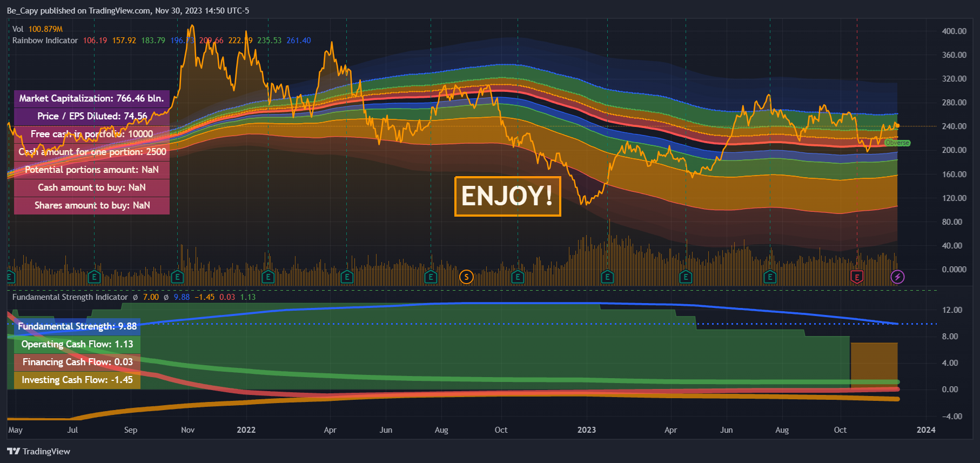Click the orange S split marker
Image resolution: width=980 pixels, height=463 pixels.
click(x=466, y=277)
